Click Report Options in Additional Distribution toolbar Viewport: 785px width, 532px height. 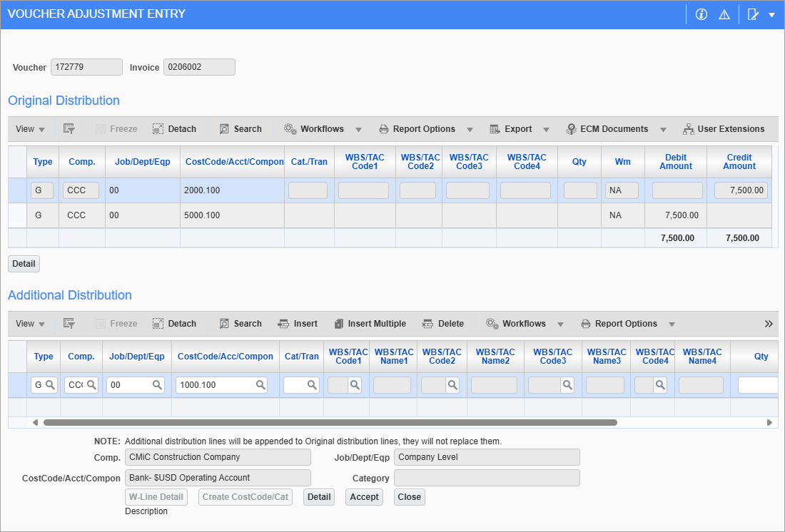click(619, 324)
